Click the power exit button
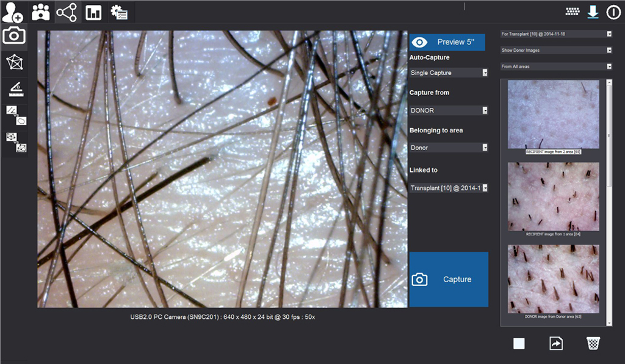625x364 pixels. [613, 12]
